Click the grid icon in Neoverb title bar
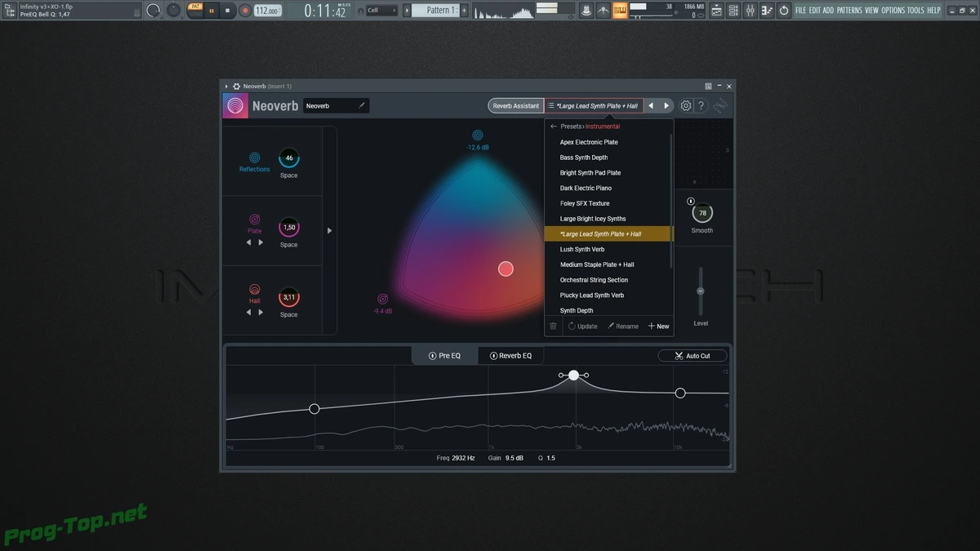This screenshot has height=551, width=980. pos(708,86)
